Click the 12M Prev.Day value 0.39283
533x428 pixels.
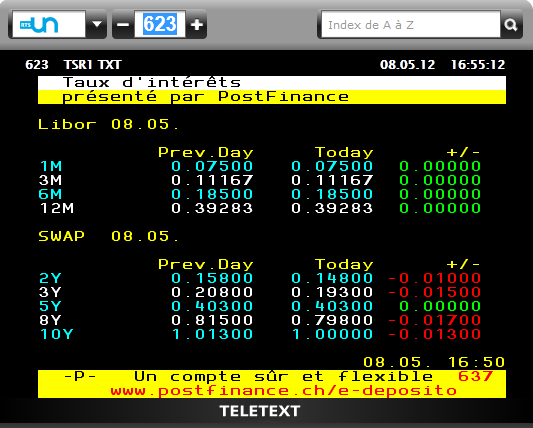click(212, 208)
